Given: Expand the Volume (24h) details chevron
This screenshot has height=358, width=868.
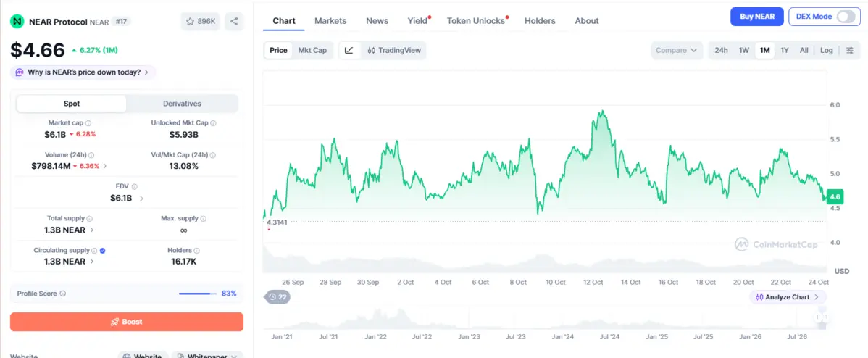Looking at the screenshot, I should (106, 166).
